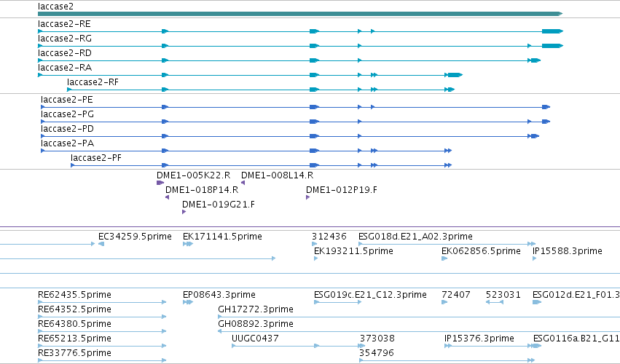620x364 pixels.
Task: Click the last exon of laccase2-RE
Action: point(552,31)
